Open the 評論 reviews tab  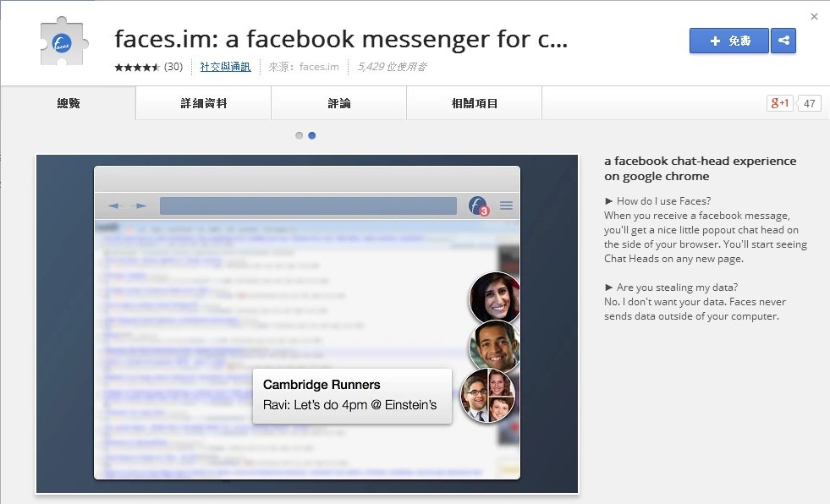338,103
